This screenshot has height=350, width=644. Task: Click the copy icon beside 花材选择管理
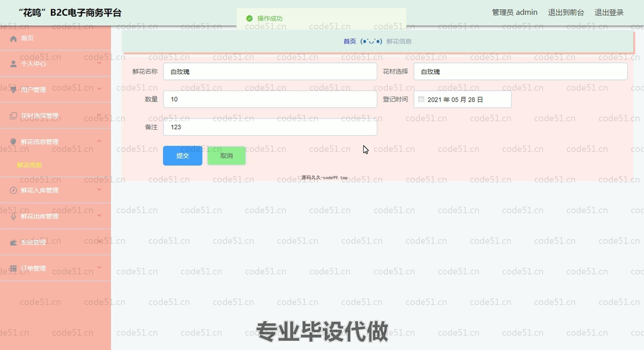pyautogui.click(x=13, y=116)
